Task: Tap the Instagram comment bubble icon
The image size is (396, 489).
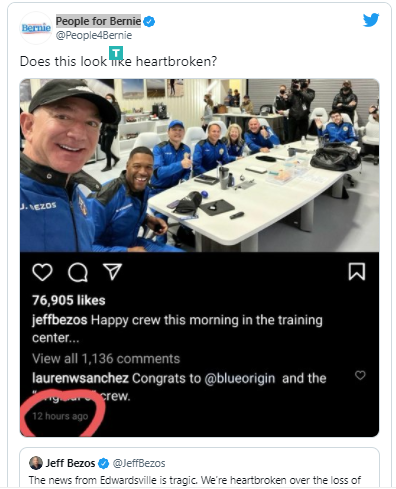Action: [x=78, y=273]
